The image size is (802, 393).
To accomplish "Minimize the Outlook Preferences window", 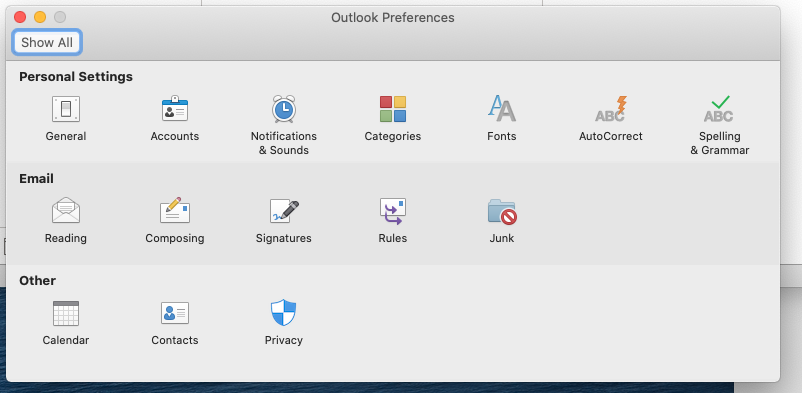I will click(40, 17).
